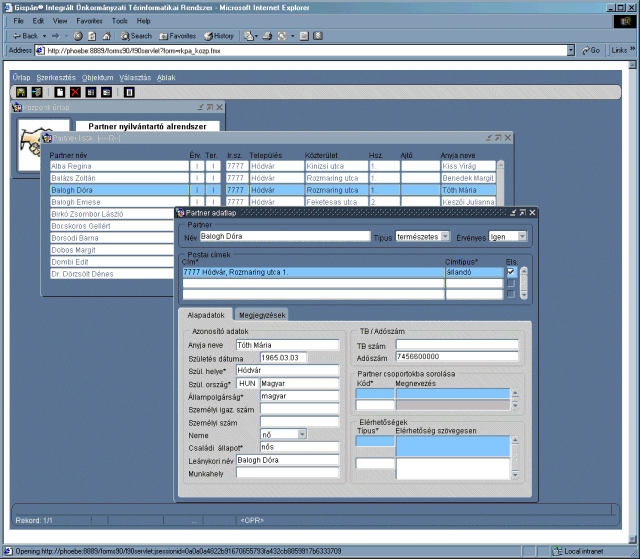Click the browser Back arrow button
This screenshot has height=559, width=640.
click(x=24, y=35)
